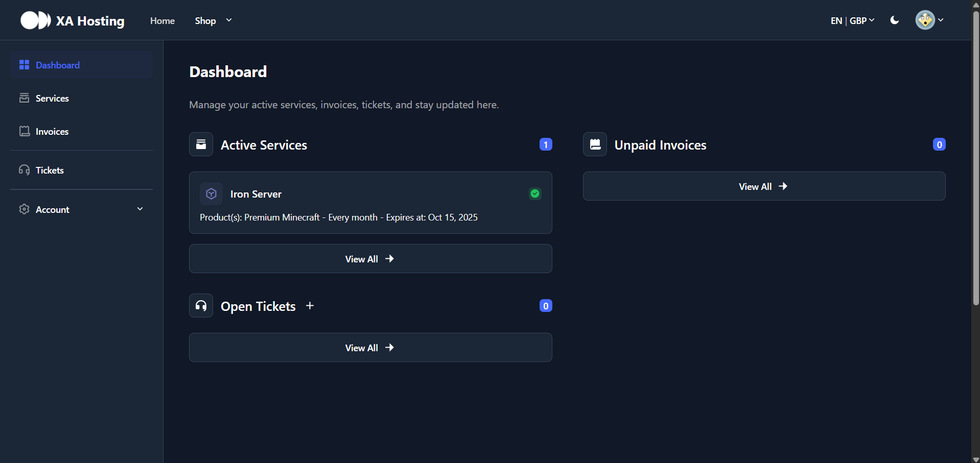The image size is (980, 463).
Task: Go to the Home nav link
Action: (x=162, y=20)
